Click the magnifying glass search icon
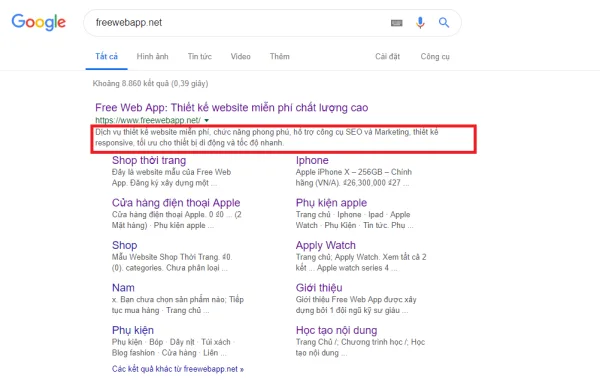 (444, 23)
